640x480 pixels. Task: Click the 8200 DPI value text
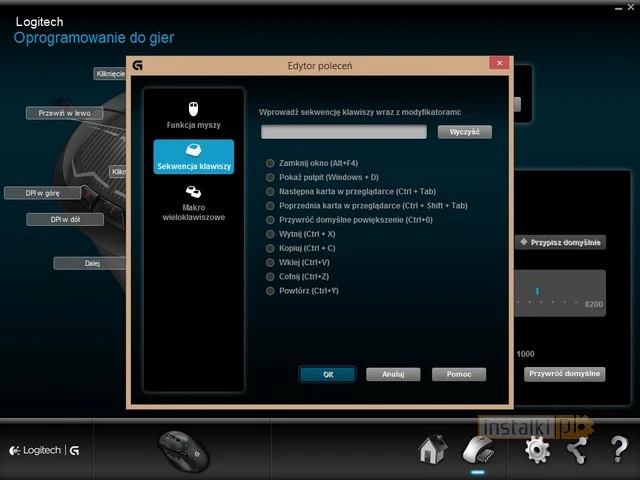(x=593, y=304)
